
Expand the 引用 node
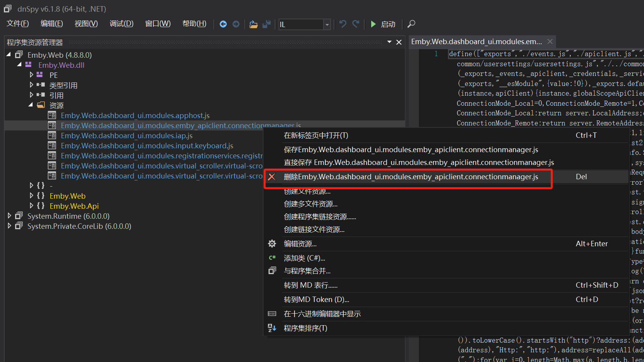[x=31, y=95]
